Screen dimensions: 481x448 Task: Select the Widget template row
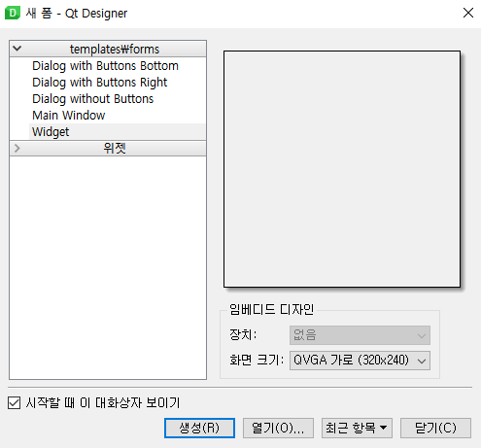click(118, 132)
